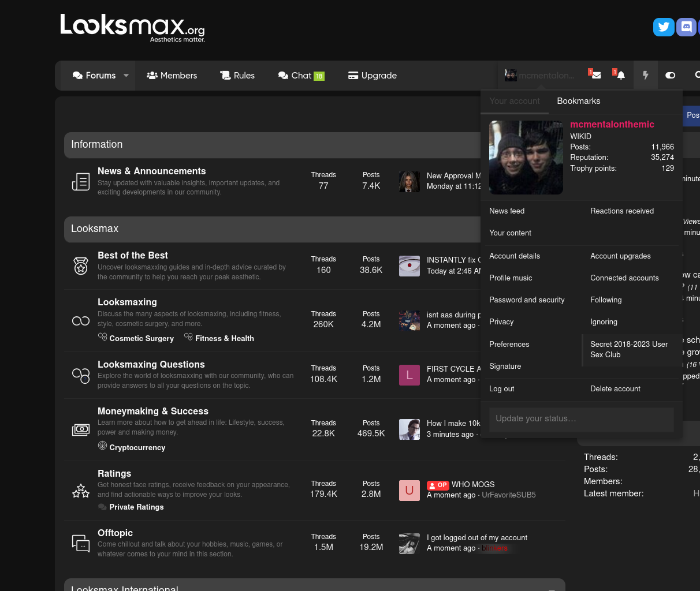
Task: Open Cryptocurrency subforum
Action: [137, 448]
